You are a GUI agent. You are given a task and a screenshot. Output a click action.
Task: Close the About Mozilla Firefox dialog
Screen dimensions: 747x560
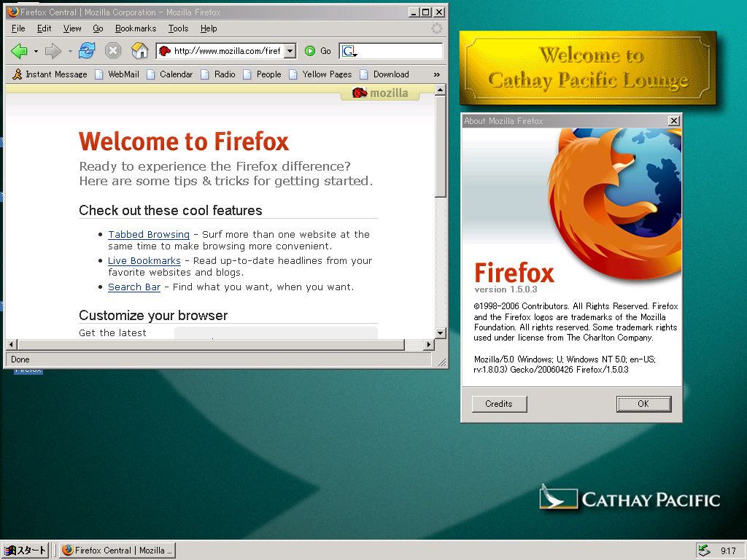(x=673, y=121)
